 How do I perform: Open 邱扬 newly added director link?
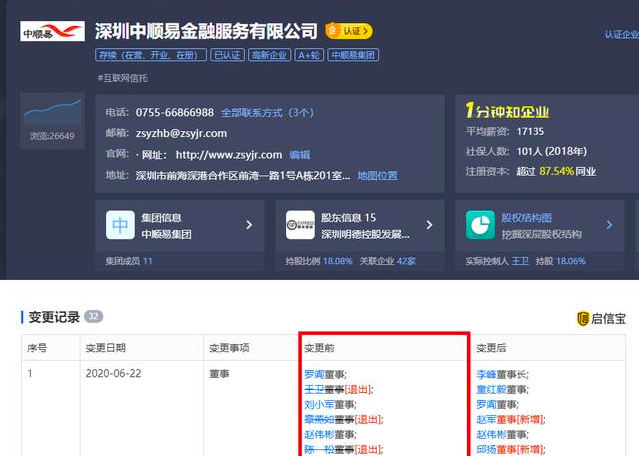[486, 449]
